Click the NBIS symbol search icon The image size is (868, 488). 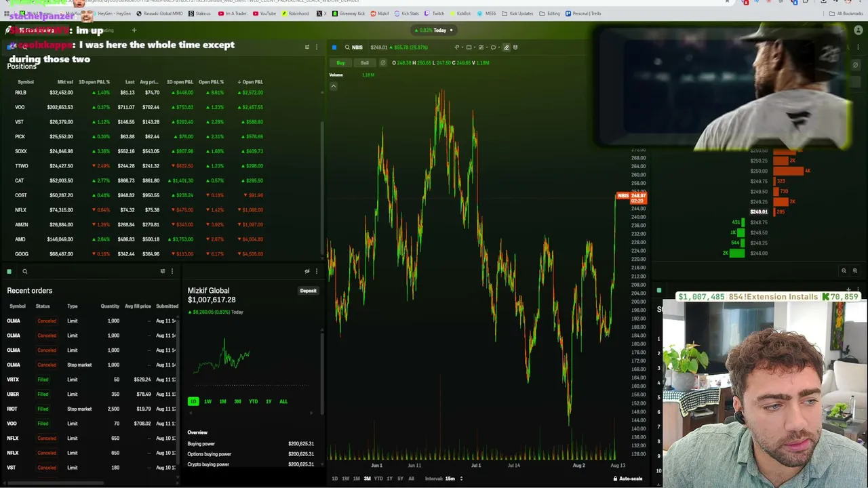tap(347, 47)
